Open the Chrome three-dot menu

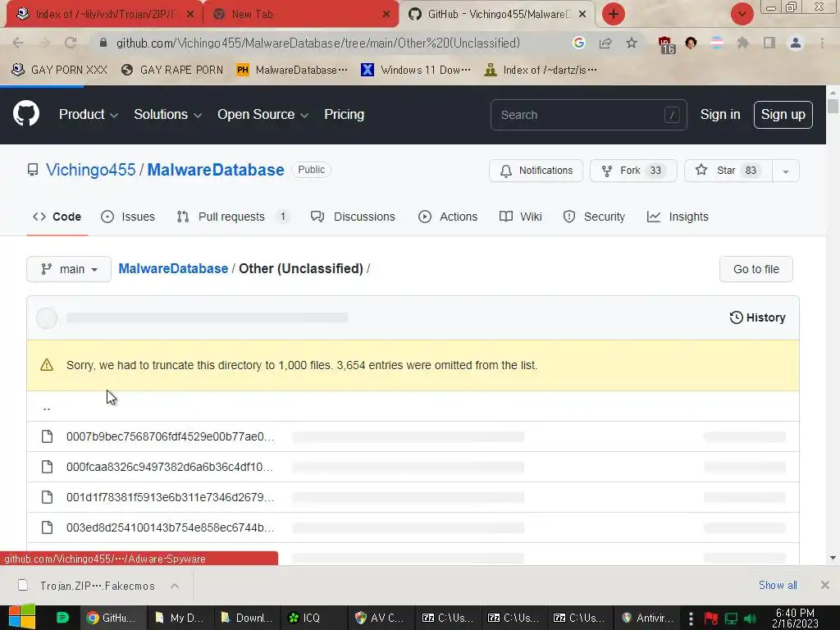click(x=822, y=43)
